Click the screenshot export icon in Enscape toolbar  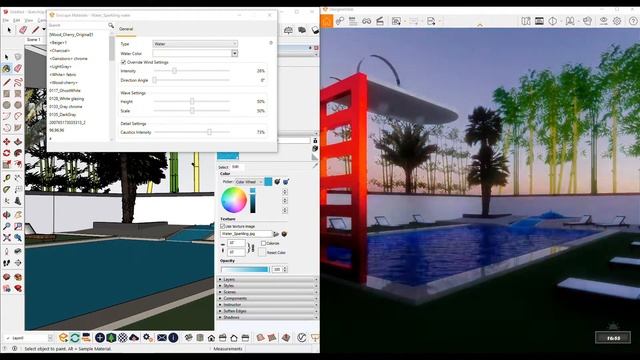[x=396, y=21]
